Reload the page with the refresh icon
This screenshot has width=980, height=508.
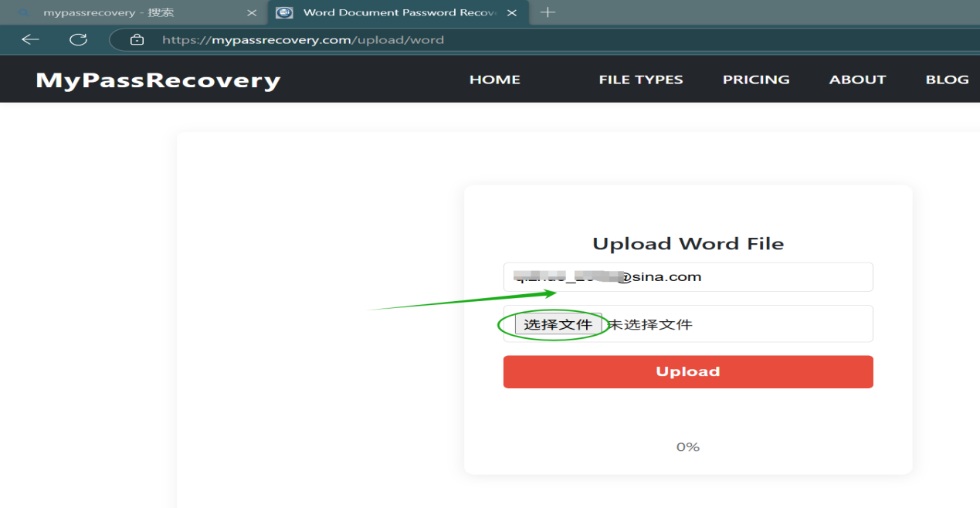(78, 39)
